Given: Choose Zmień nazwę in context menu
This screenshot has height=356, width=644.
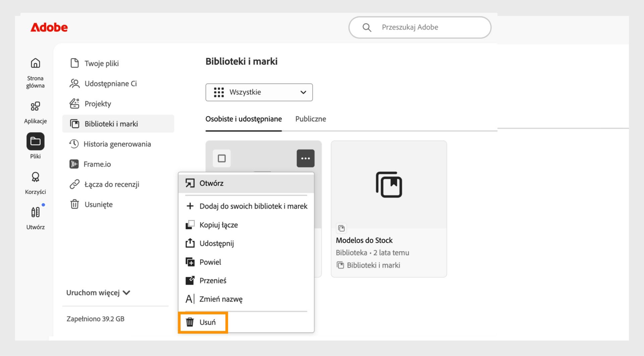Looking at the screenshot, I should tap(246, 299).
